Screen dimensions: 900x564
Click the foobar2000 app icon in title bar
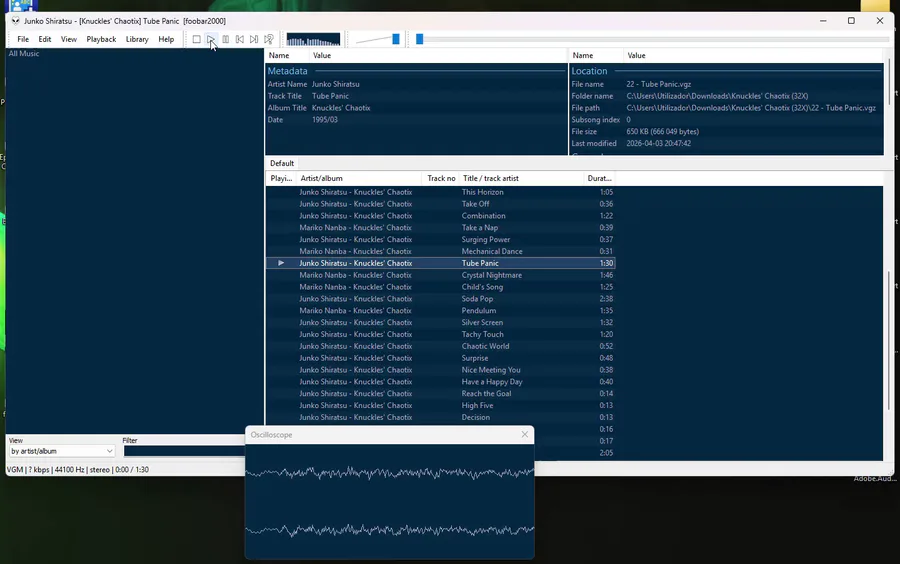(x=15, y=21)
